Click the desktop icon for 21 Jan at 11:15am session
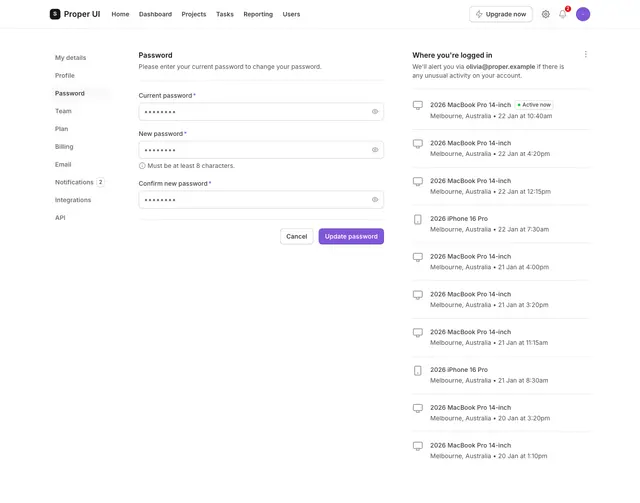 [x=418, y=332]
